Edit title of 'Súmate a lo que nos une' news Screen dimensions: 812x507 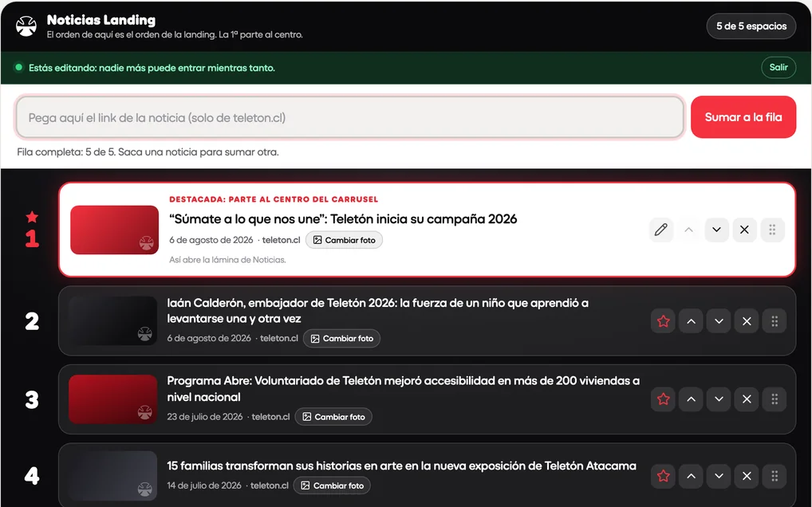660,230
